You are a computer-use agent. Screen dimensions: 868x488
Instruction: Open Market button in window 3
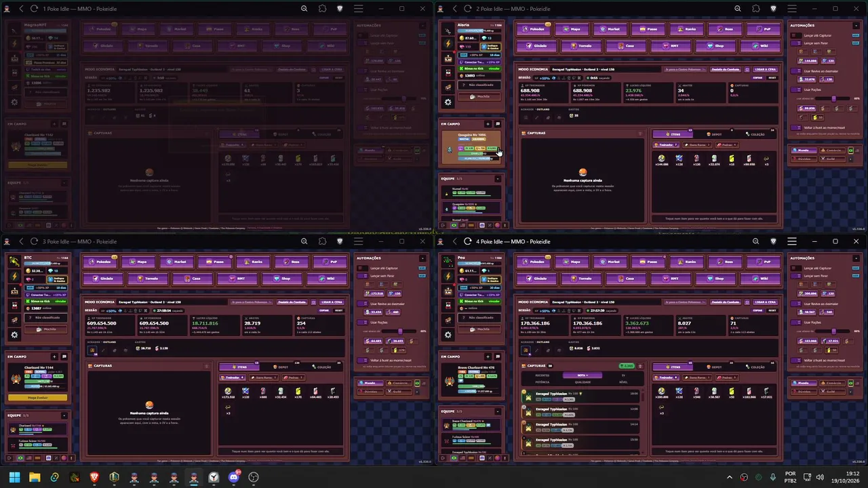click(x=178, y=262)
